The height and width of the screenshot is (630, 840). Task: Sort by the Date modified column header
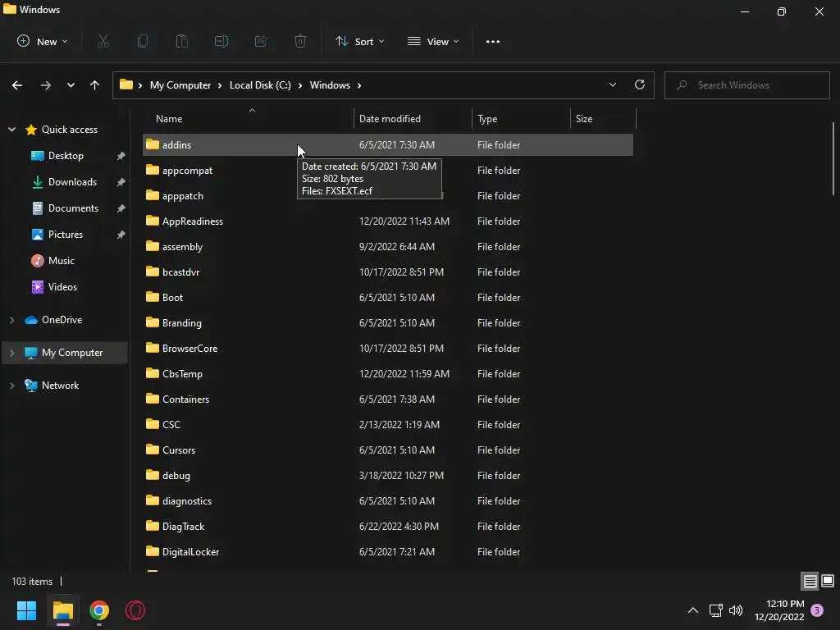(413, 118)
